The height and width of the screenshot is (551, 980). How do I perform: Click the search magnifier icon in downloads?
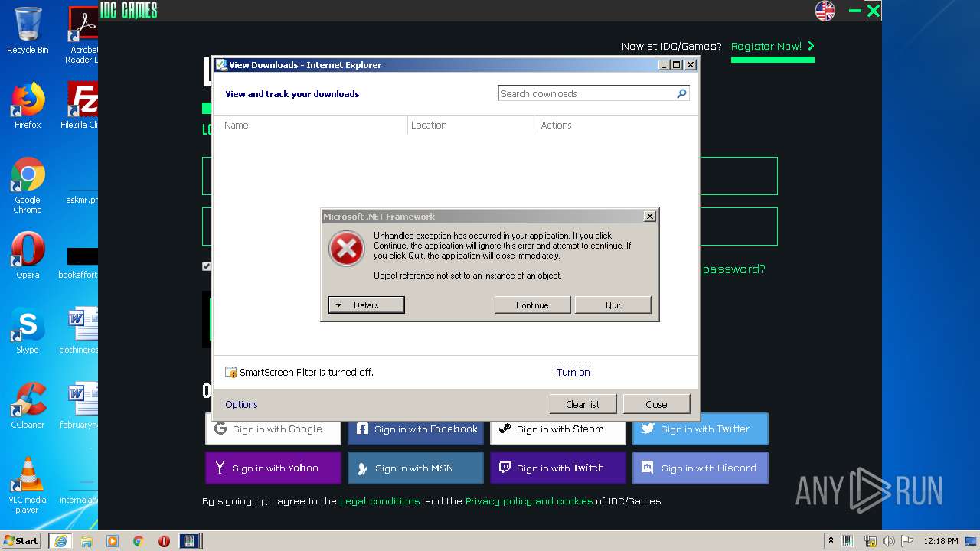681,93
